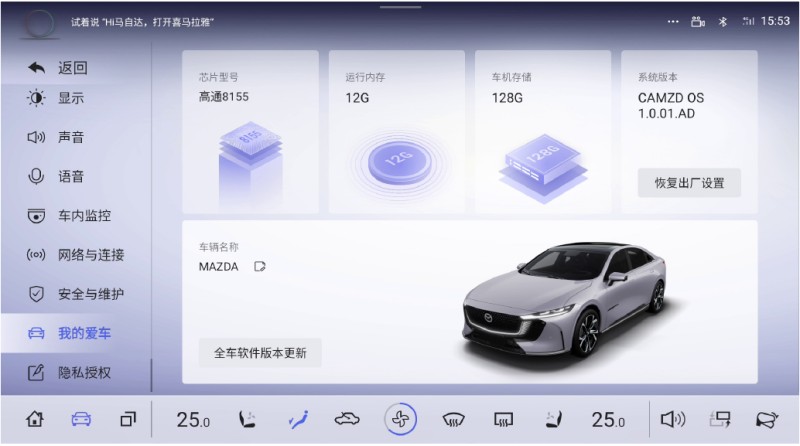Toggle airflow direction icon
Image resolution: width=800 pixels, height=446 pixels.
[x=298, y=419]
